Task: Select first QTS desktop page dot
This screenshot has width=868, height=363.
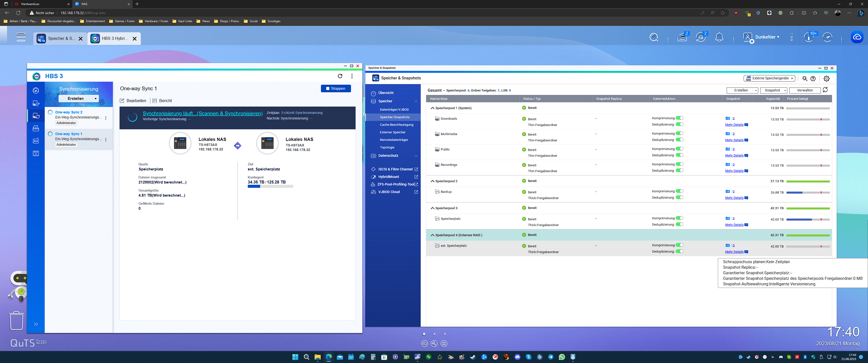Action: pyautogui.click(x=424, y=334)
